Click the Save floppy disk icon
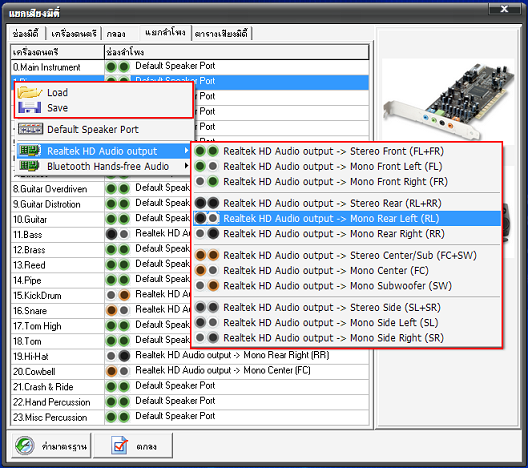Viewport: 528px width, 468px height. coord(30,108)
